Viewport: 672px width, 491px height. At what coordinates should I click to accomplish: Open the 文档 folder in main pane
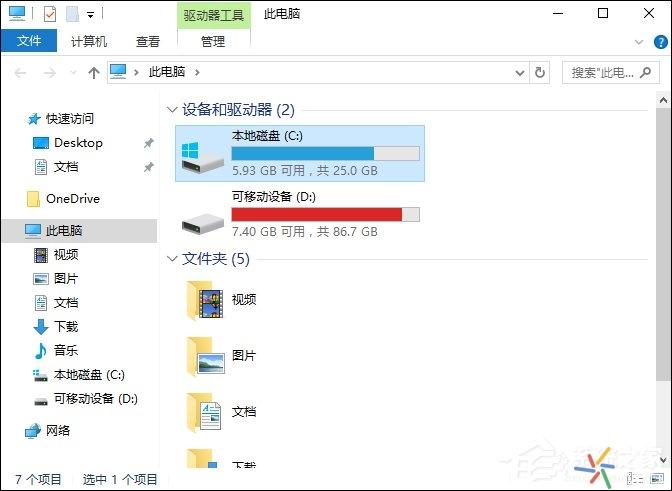222,411
